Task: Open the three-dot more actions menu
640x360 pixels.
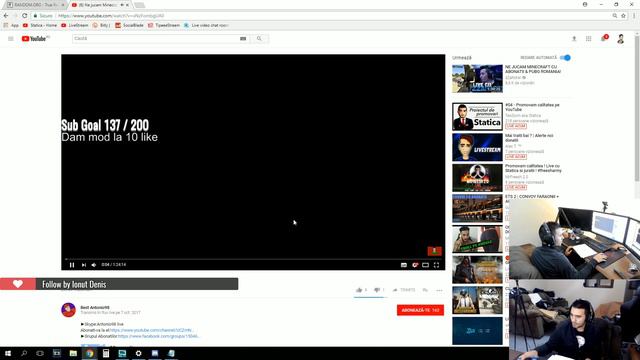Action: coord(439,290)
